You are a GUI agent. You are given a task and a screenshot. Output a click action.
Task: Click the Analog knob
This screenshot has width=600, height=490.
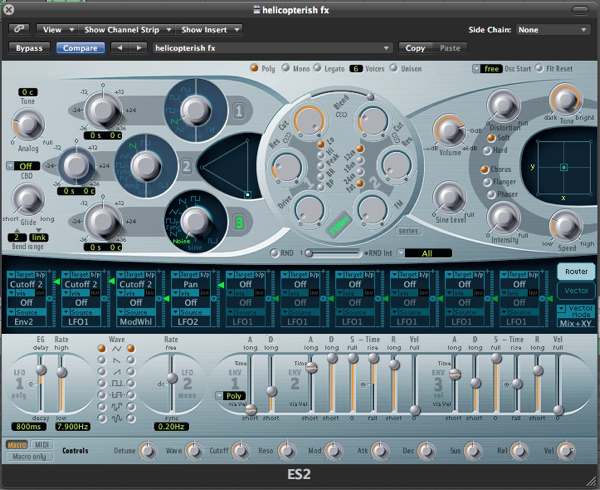tap(28, 125)
